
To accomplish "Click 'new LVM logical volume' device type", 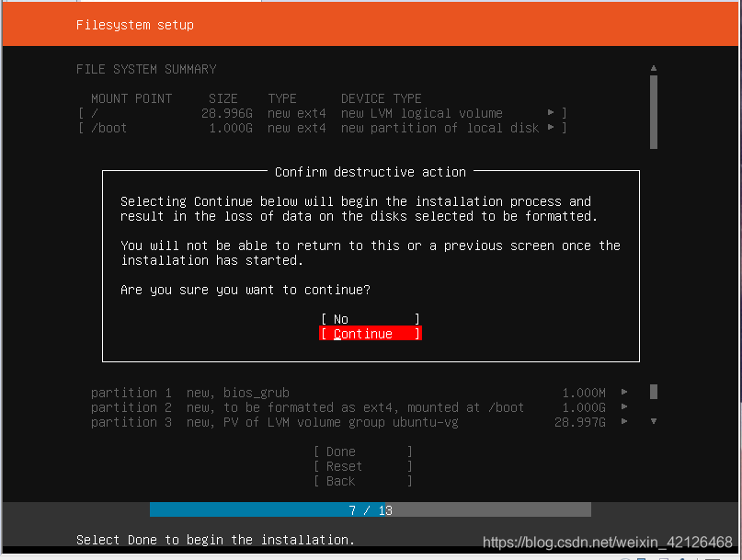I will coord(422,113).
